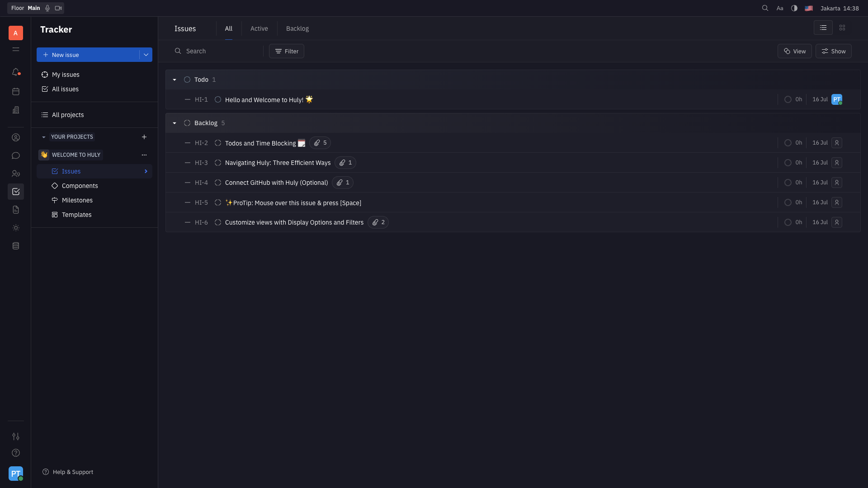Enable the microphone from the top bar
868x488 pixels.
(x=47, y=8)
